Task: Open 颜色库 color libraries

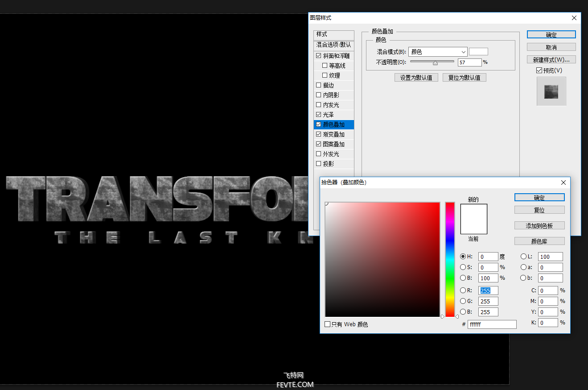Action: pyautogui.click(x=539, y=241)
